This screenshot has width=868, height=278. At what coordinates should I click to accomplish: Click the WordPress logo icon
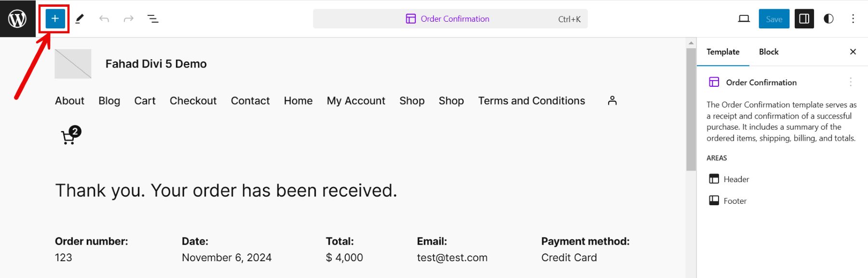point(17,19)
